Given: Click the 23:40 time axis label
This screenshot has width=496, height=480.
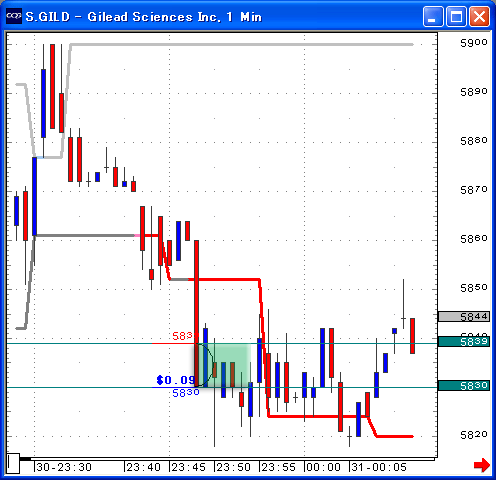Looking at the screenshot, I should click(x=144, y=467).
